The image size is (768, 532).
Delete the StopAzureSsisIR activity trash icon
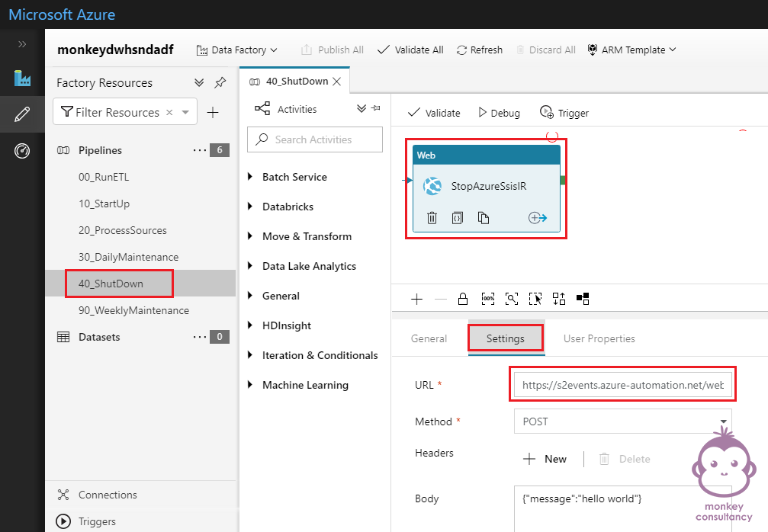pyautogui.click(x=432, y=218)
